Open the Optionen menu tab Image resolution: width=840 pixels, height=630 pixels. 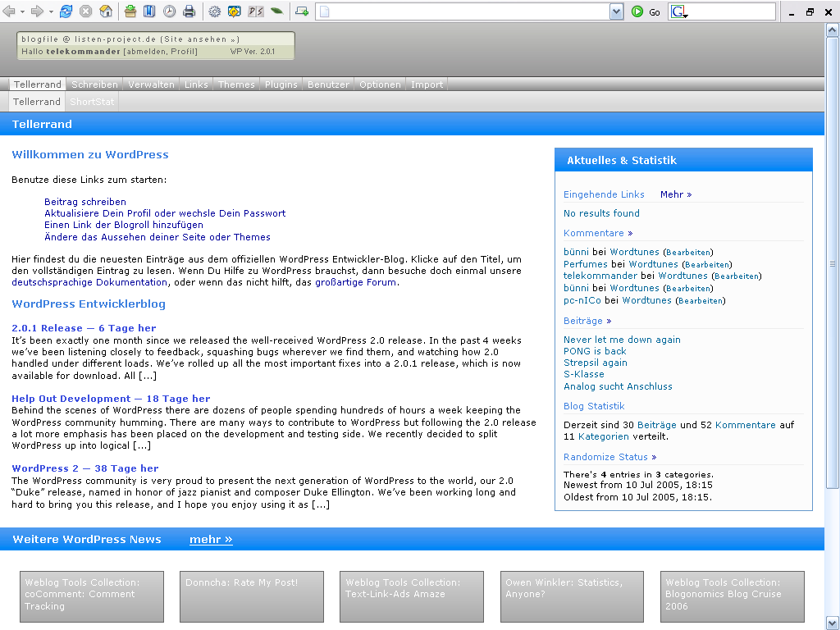(380, 84)
